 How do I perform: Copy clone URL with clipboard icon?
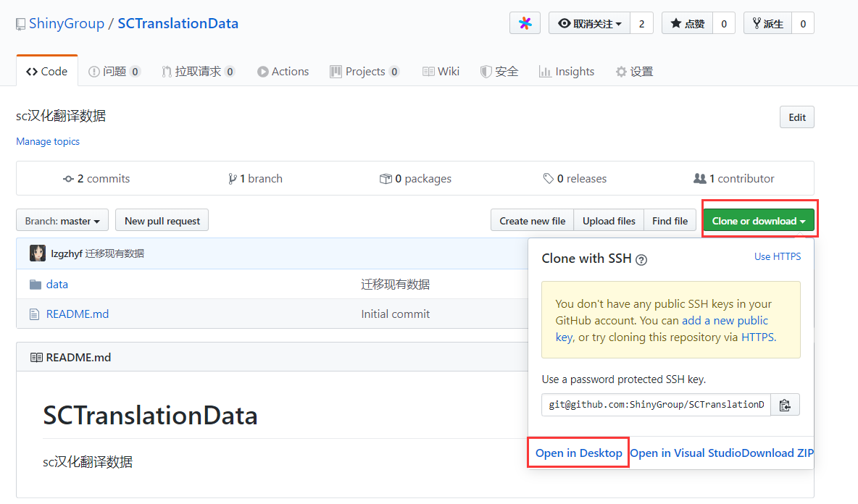tap(785, 405)
